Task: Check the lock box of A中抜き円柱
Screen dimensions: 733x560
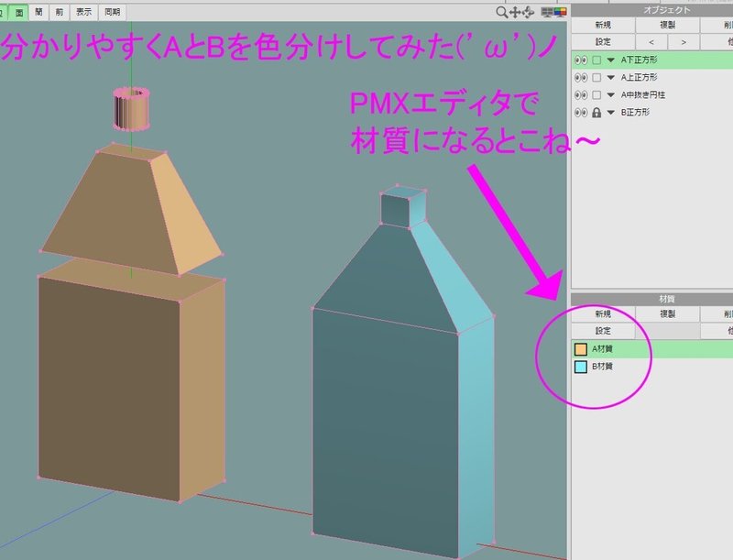Action: tap(596, 95)
